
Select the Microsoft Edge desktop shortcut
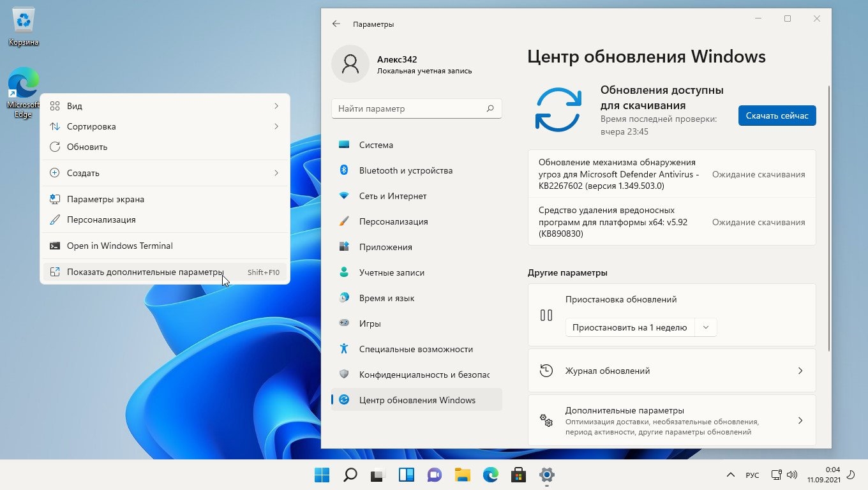pyautogui.click(x=24, y=93)
